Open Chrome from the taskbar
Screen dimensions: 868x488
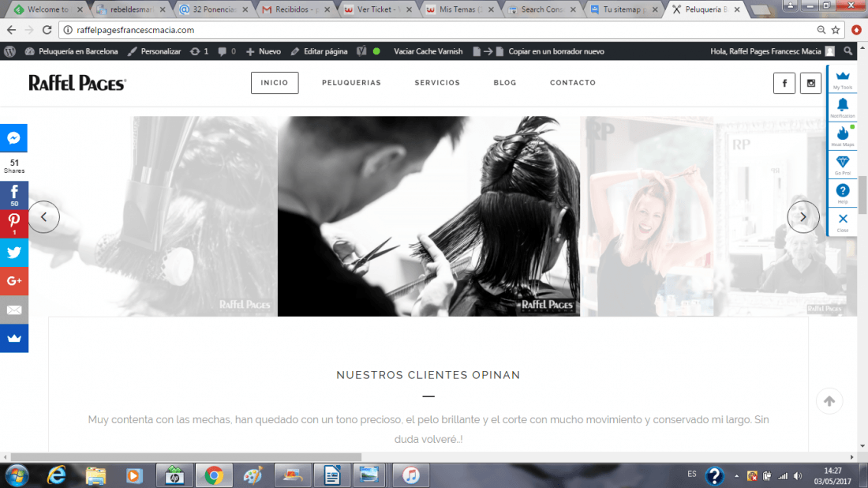tap(213, 475)
